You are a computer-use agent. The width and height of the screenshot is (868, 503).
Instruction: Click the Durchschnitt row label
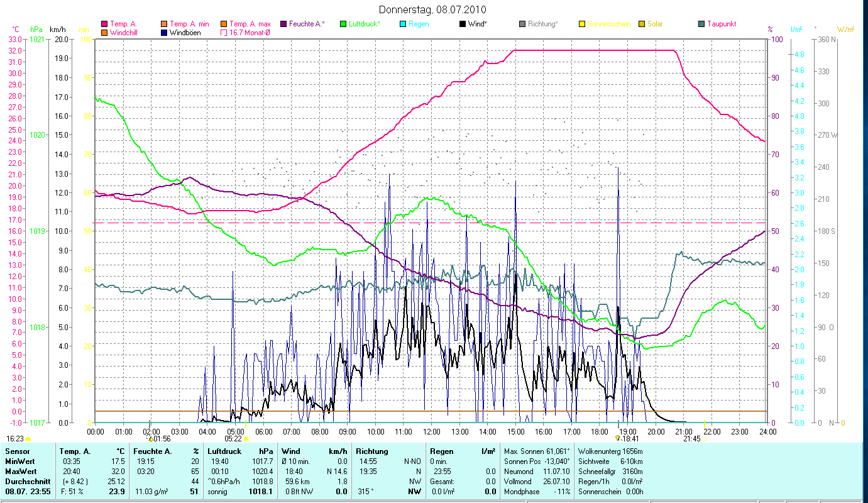(x=27, y=481)
